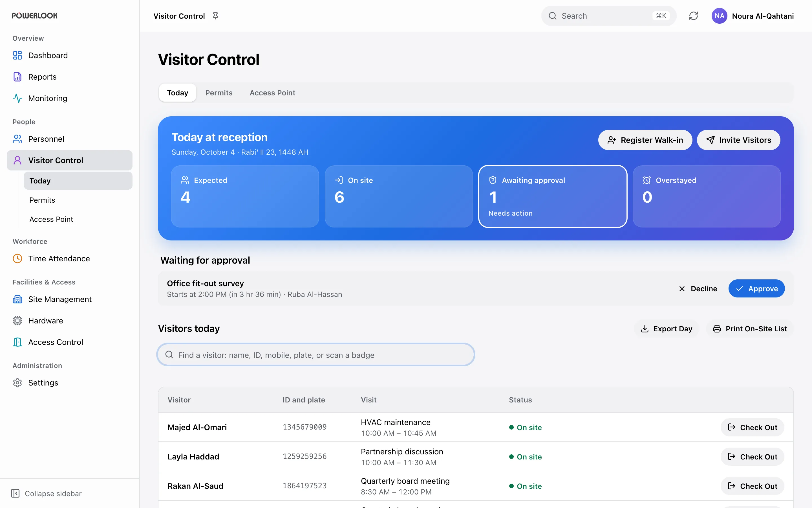This screenshot has height=508, width=812.
Task: Click the user name Noura Al-Qahtani
Action: tap(763, 16)
